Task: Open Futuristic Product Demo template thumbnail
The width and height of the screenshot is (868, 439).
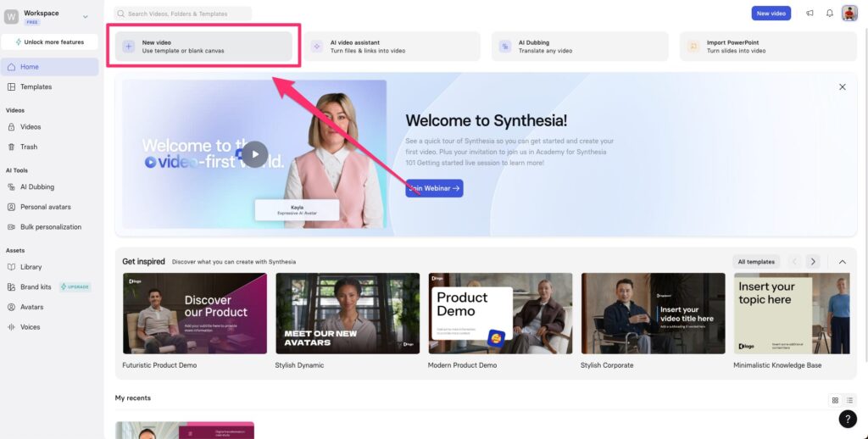Action: click(195, 314)
